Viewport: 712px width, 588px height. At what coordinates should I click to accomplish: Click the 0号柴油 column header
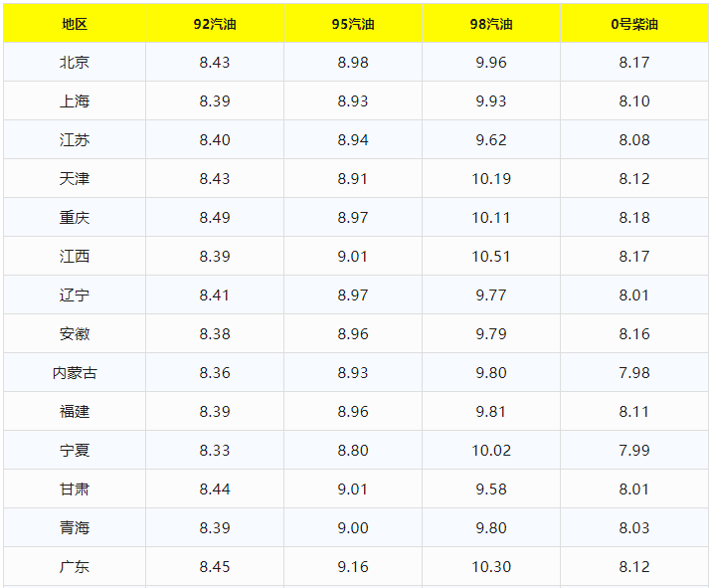pos(634,24)
